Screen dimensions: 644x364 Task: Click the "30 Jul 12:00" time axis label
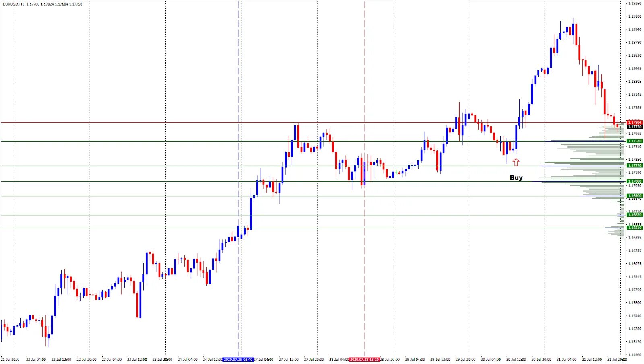(x=516, y=360)
